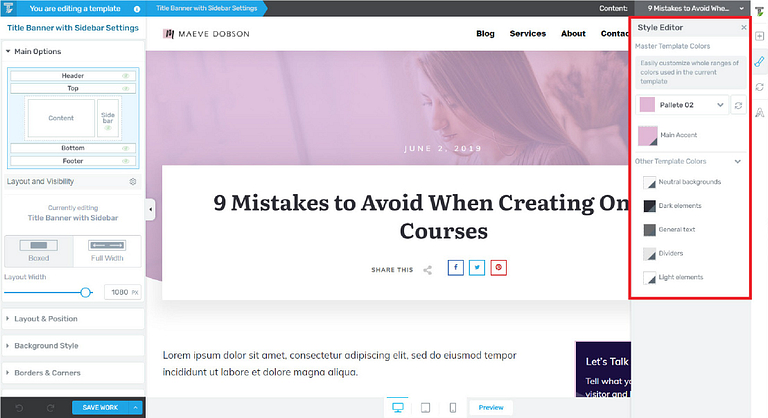Click the Title Banner with Sidebar link
This screenshot has width=768, height=418.
73,218
